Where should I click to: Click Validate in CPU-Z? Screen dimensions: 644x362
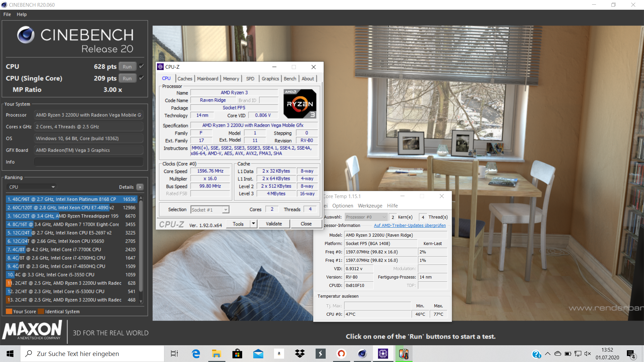point(274,224)
